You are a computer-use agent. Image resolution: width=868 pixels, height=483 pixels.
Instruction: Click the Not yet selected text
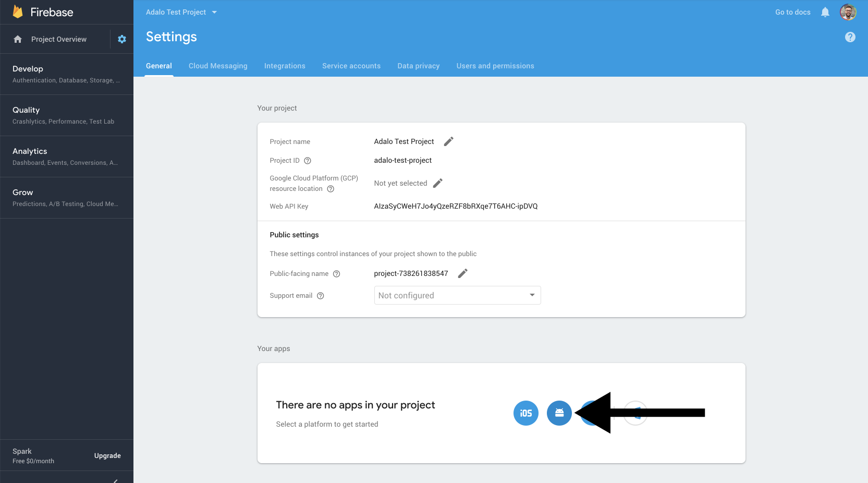400,183
